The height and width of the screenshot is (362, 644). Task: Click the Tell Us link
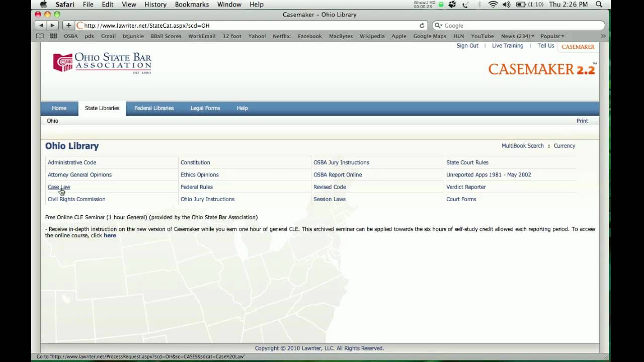[546, 46]
